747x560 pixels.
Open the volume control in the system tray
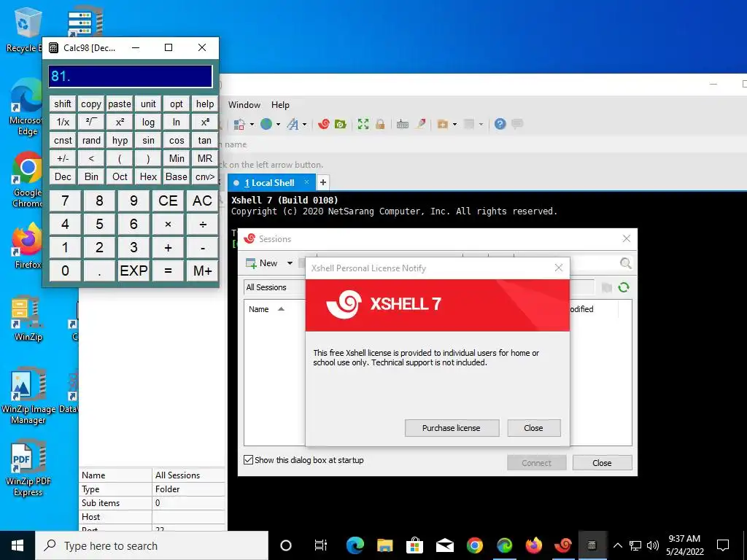coord(653,545)
